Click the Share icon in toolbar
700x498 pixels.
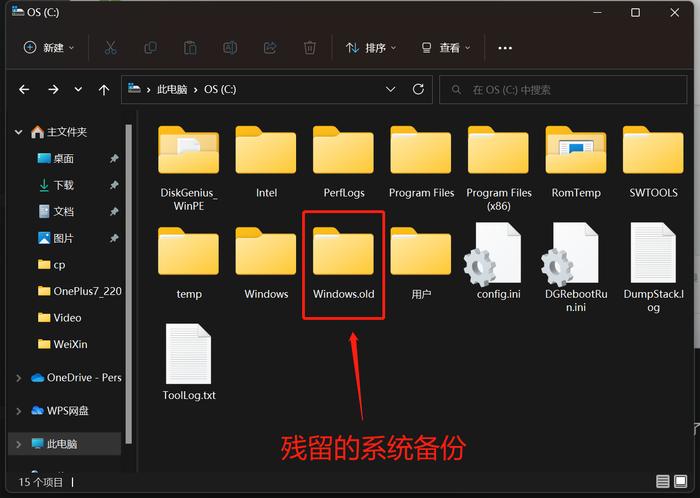point(270,48)
